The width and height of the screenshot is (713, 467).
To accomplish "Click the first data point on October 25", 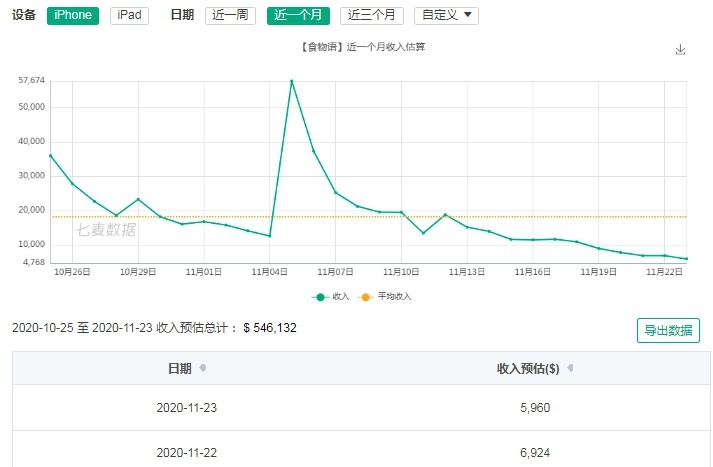I will pos(50,156).
